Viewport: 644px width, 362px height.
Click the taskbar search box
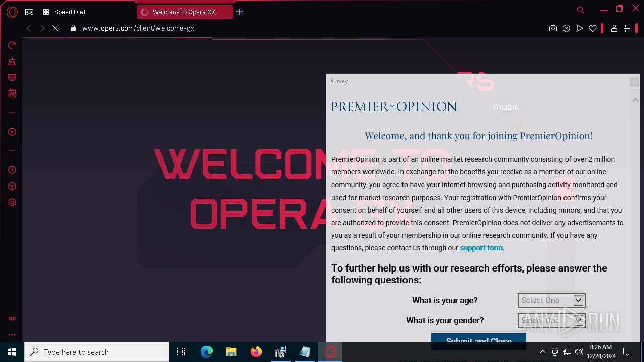(97, 352)
